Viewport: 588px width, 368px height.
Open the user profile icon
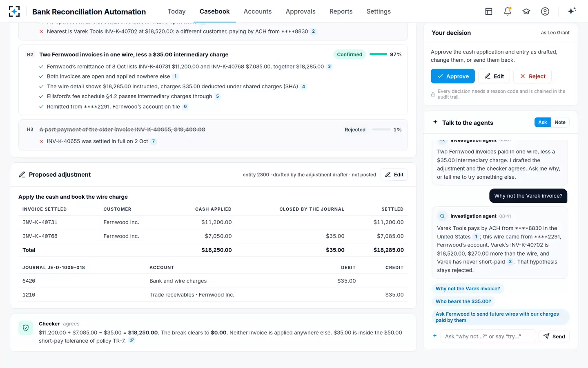[x=545, y=11]
